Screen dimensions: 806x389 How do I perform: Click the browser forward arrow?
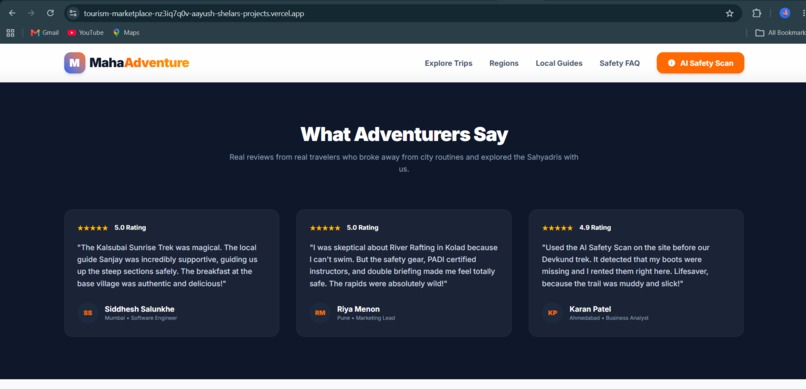31,13
